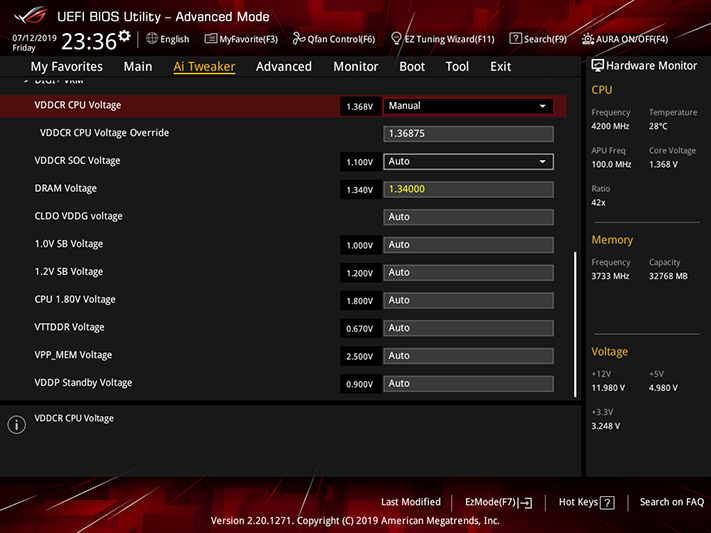
Task: Click Last Modified button
Action: [411, 502]
